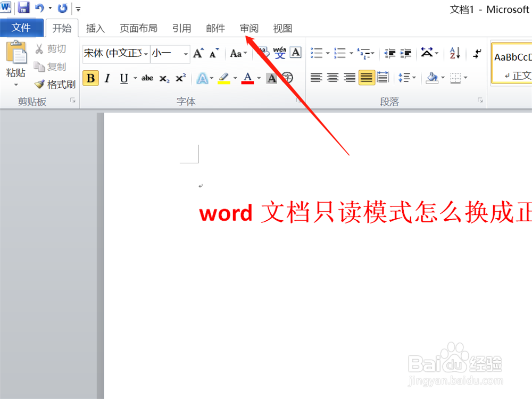Align text left
Screen dimensions: 532x399
click(x=316, y=78)
